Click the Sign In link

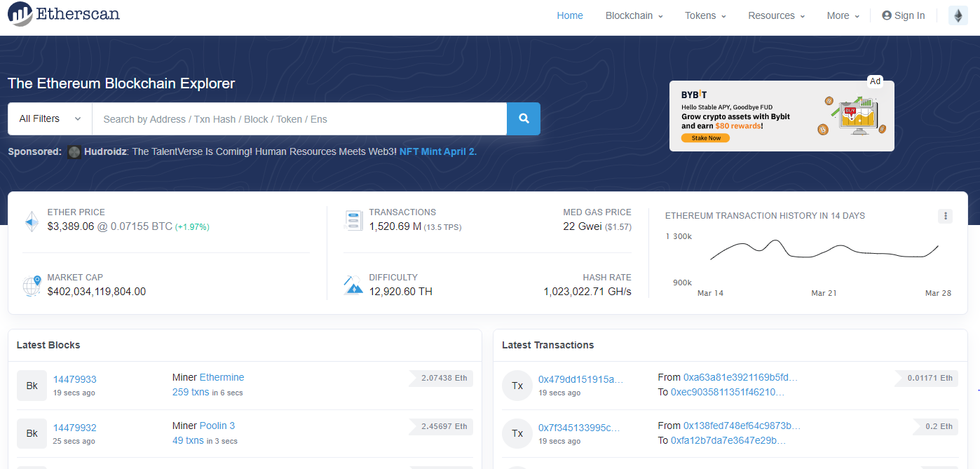click(904, 15)
